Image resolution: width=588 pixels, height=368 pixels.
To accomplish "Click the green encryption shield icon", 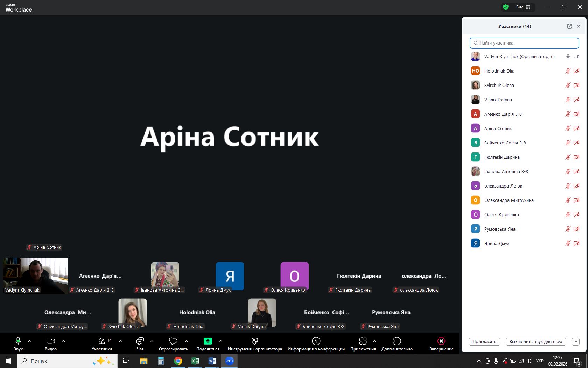I will pyautogui.click(x=506, y=7).
